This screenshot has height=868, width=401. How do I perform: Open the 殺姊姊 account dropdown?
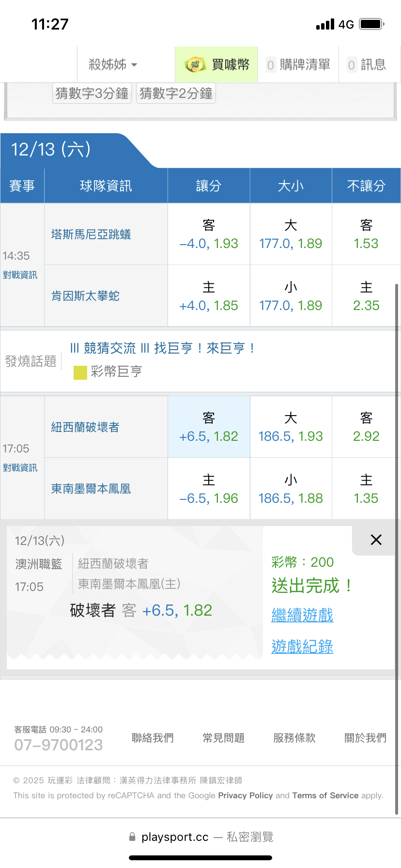point(113,64)
